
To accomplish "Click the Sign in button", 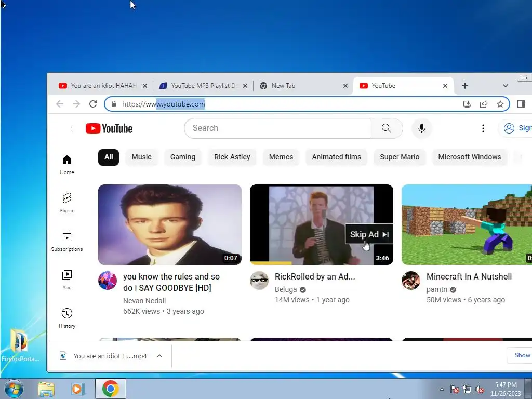I will tap(516, 128).
